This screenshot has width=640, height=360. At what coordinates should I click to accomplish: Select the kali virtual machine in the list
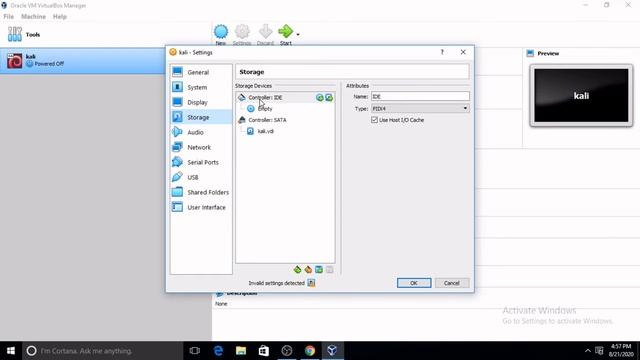(83, 61)
